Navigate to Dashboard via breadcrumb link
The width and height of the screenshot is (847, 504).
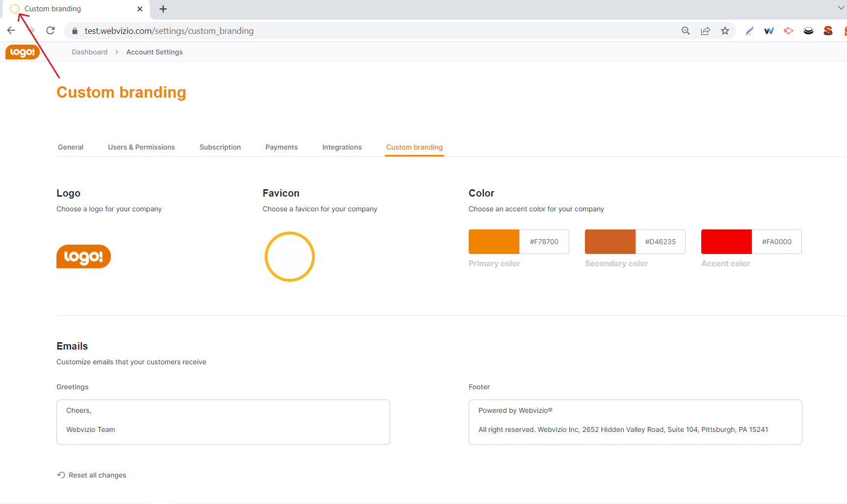click(x=89, y=52)
